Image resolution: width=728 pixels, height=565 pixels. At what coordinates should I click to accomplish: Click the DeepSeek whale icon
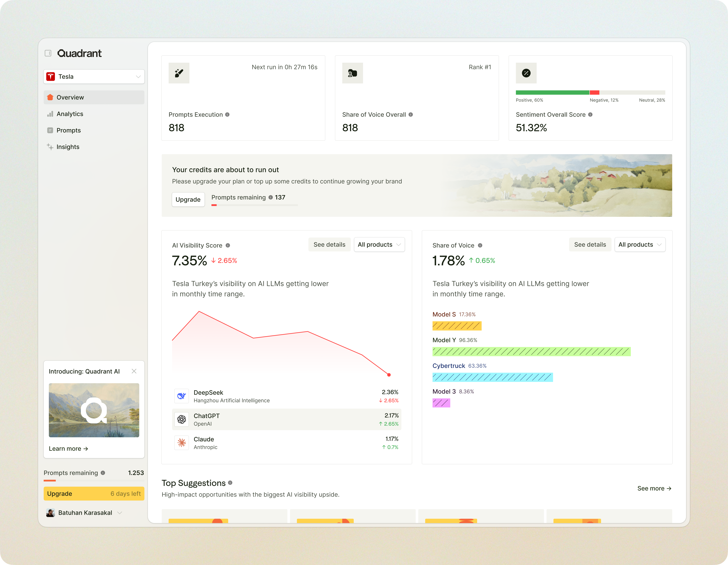tap(182, 396)
